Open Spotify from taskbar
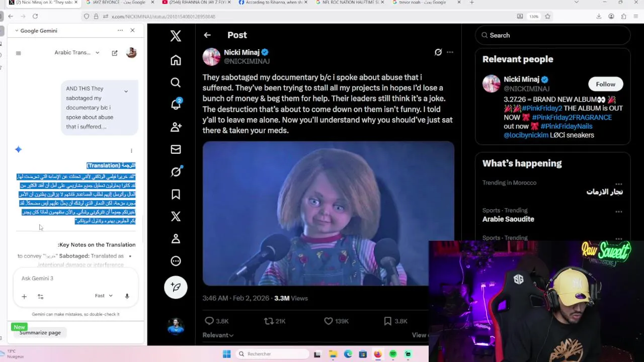644x362 pixels. (393, 354)
